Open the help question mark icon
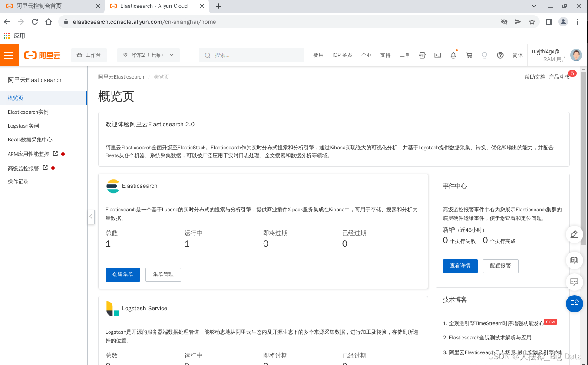588x365 pixels. click(x=500, y=55)
